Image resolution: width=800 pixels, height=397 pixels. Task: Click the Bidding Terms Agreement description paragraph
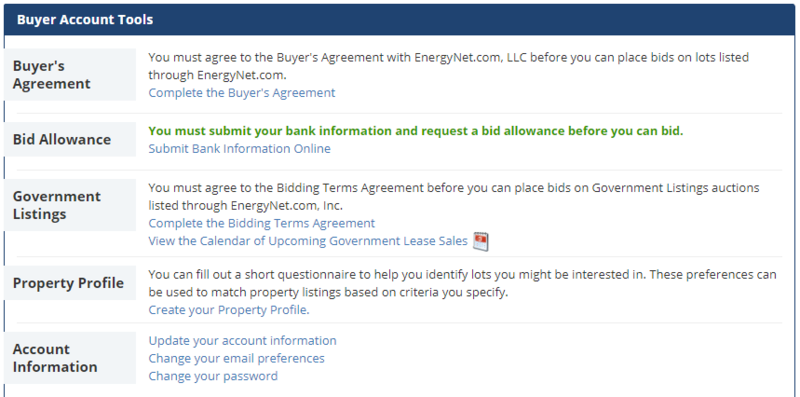(x=454, y=196)
